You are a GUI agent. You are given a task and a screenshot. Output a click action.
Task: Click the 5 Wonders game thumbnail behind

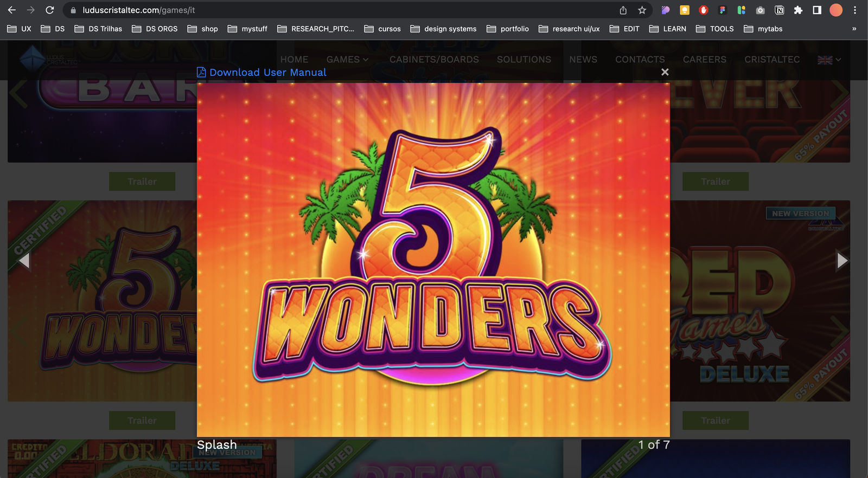point(102,301)
